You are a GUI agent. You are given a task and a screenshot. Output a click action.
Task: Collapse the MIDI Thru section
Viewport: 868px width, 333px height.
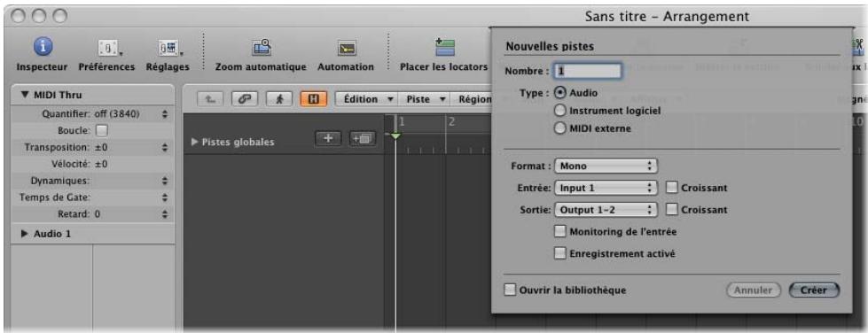(x=26, y=95)
